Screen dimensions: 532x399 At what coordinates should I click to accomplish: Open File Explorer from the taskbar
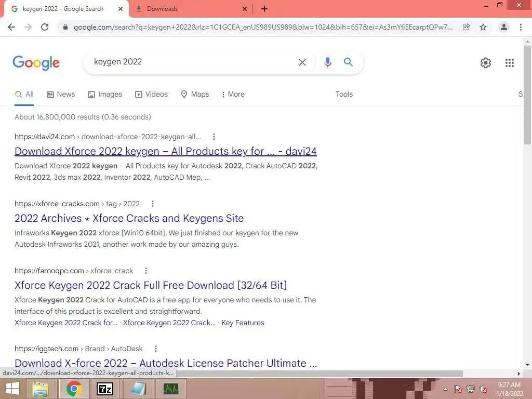(41, 389)
